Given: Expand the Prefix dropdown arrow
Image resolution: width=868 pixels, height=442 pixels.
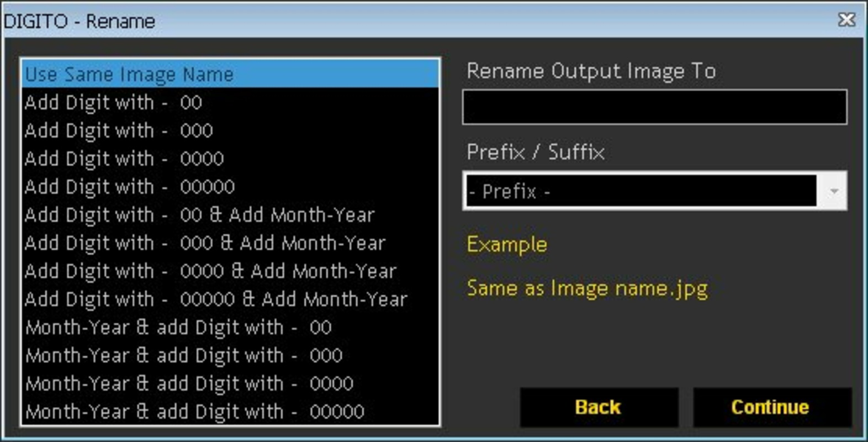Looking at the screenshot, I should click(x=833, y=191).
